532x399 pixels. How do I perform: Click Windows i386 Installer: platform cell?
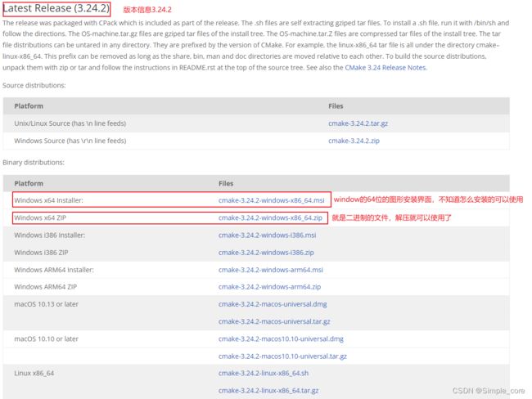(50, 235)
